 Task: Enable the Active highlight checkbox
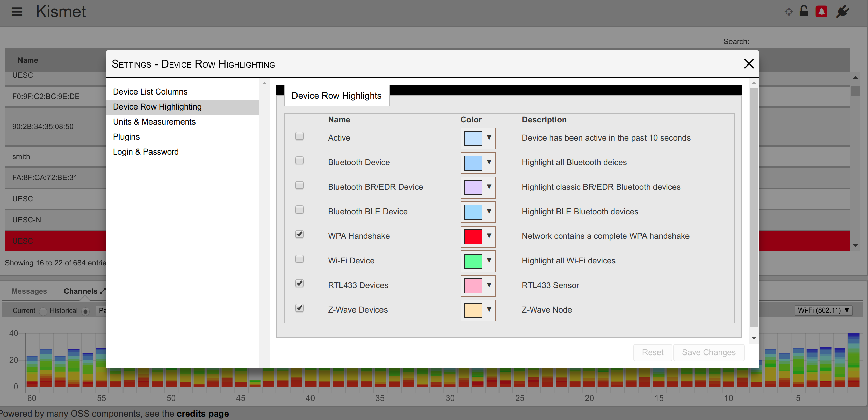(x=299, y=136)
